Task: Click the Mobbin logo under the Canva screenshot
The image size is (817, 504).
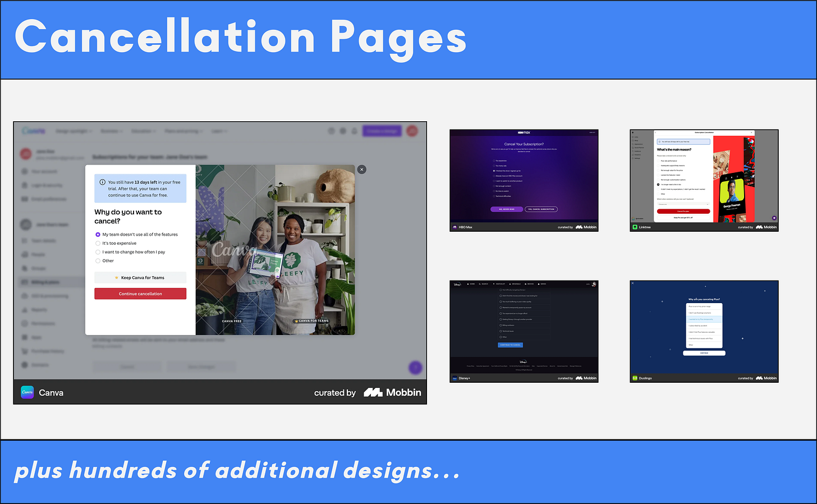Action: [392, 392]
